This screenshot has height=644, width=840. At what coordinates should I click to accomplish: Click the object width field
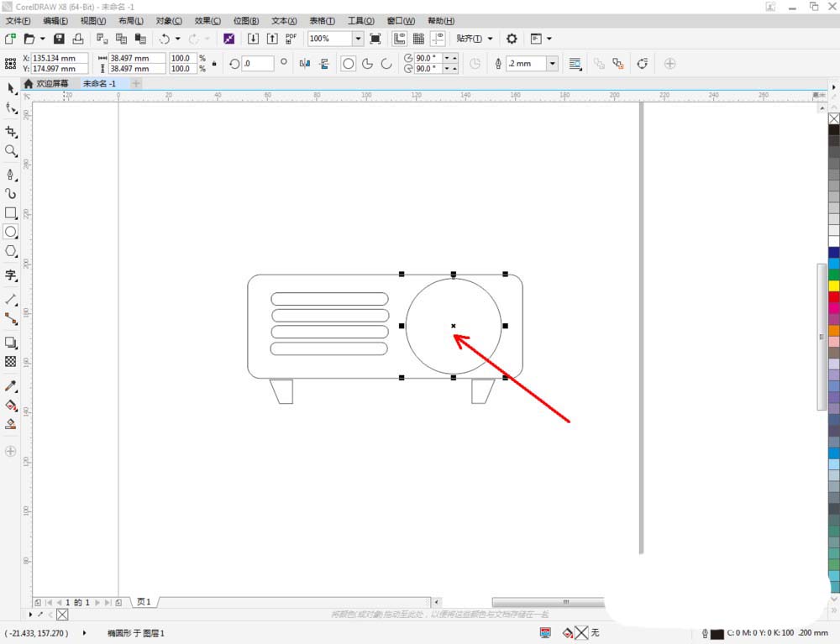click(x=137, y=58)
